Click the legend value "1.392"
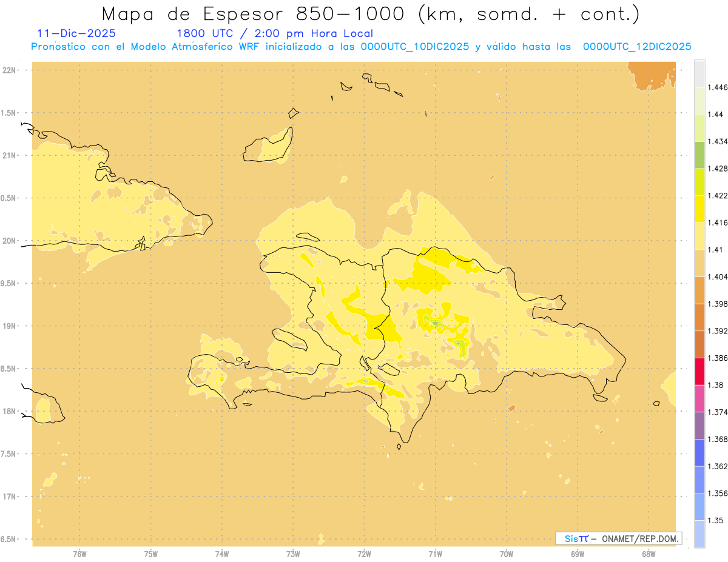Screen dimensions: 728x562 click(x=718, y=331)
